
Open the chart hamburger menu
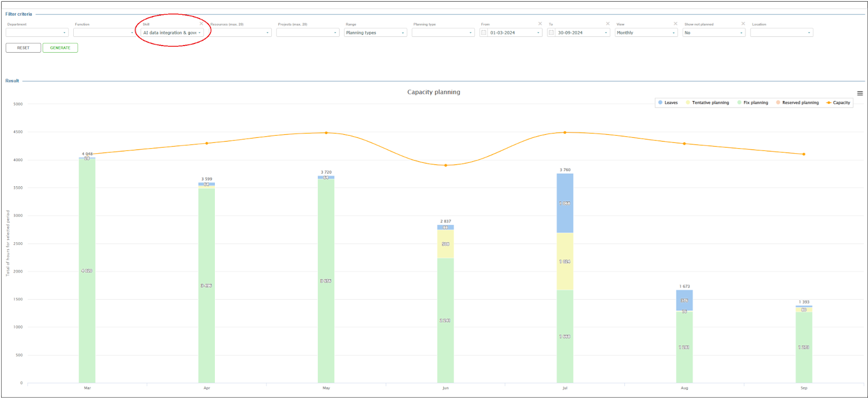coord(860,93)
